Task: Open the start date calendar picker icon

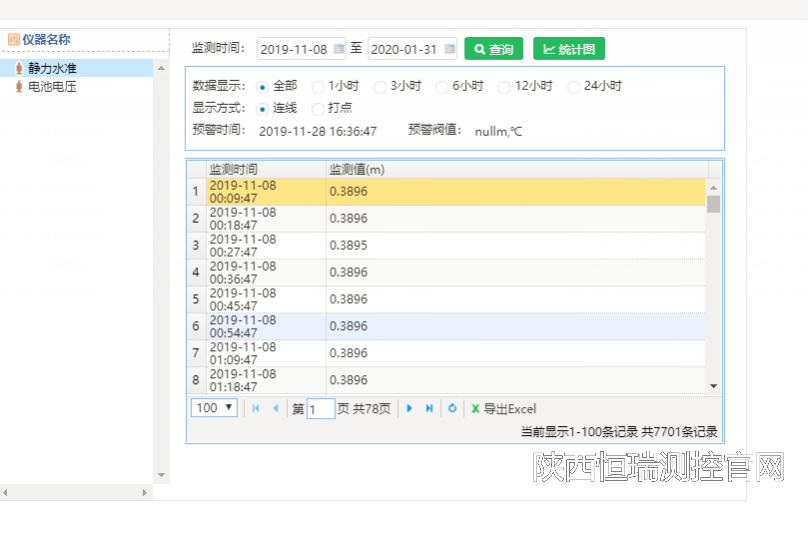Action: coord(339,49)
